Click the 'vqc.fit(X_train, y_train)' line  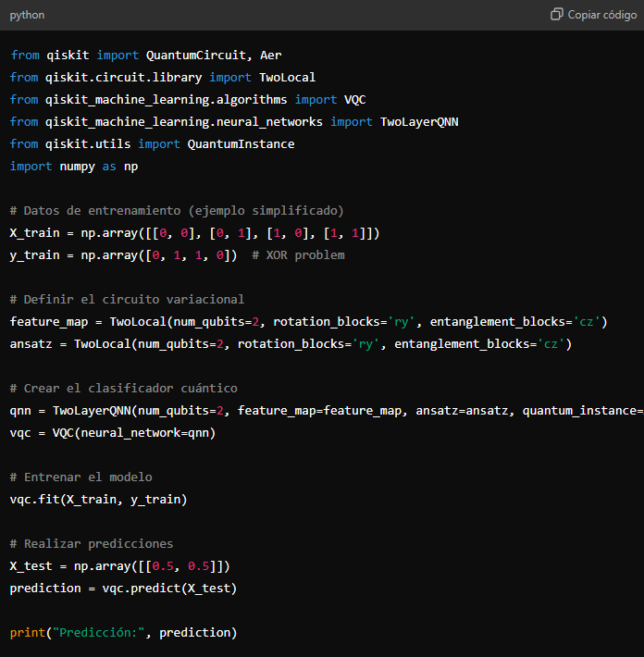pos(98,500)
